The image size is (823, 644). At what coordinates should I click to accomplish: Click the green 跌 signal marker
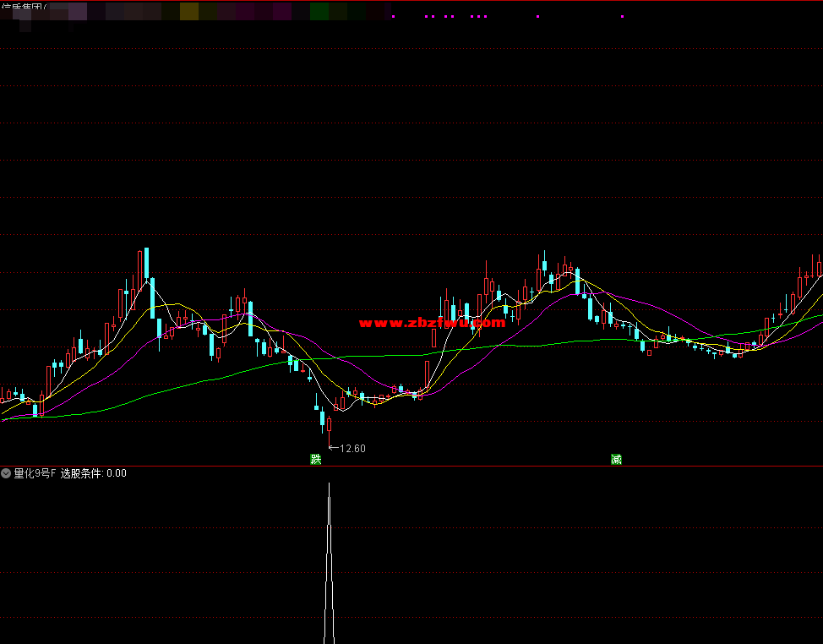click(x=316, y=459)
